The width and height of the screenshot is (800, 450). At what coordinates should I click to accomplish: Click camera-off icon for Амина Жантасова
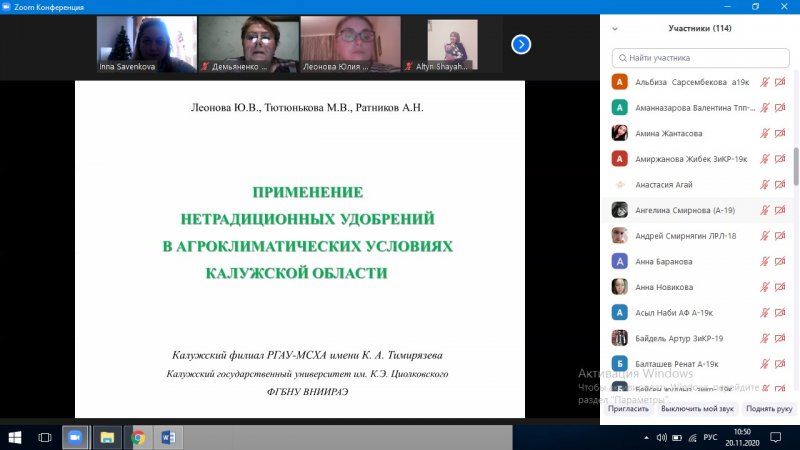[x=780, y=133]
